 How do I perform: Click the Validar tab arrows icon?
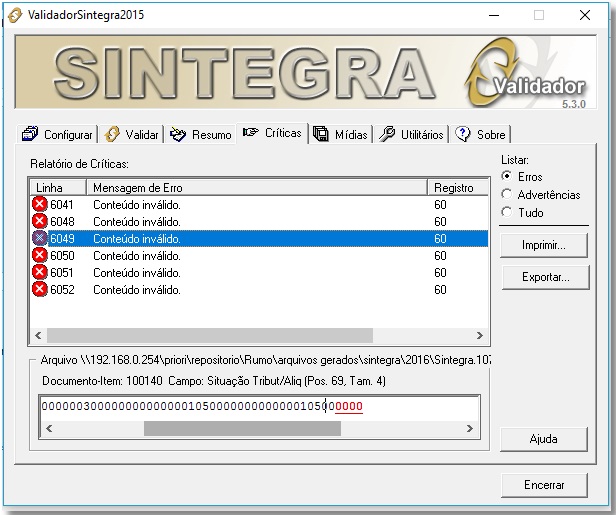pos(112,134)
